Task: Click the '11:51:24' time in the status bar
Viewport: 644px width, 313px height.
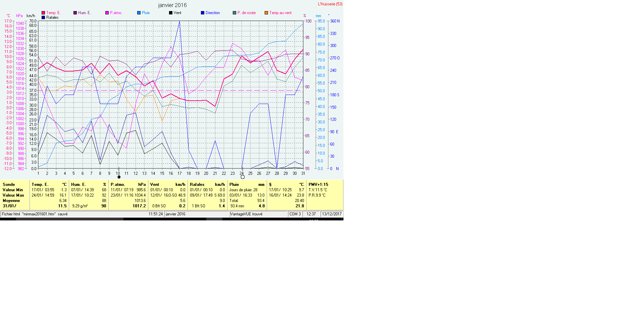Action: point(156,214)
